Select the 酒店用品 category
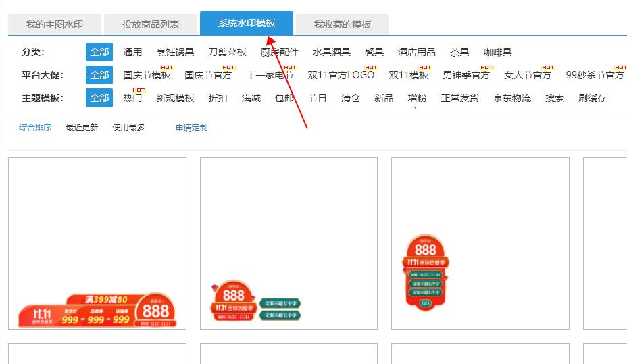 coord(417,52)
